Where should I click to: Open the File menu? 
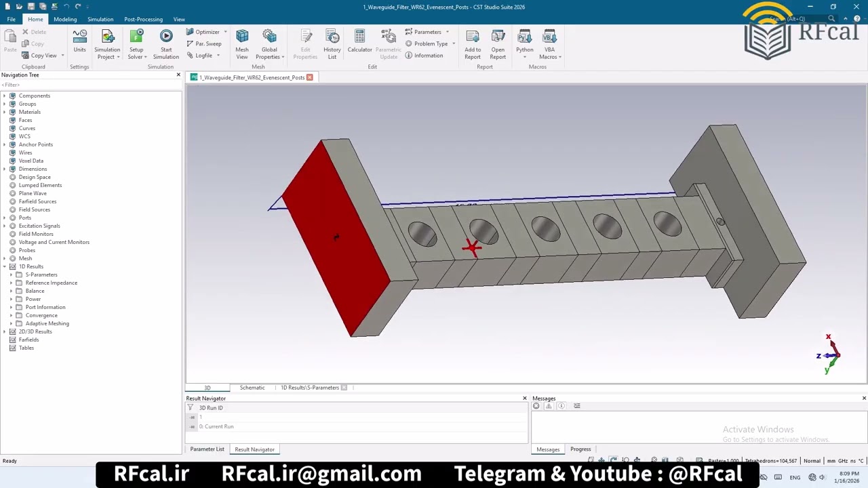coord(12,19)
